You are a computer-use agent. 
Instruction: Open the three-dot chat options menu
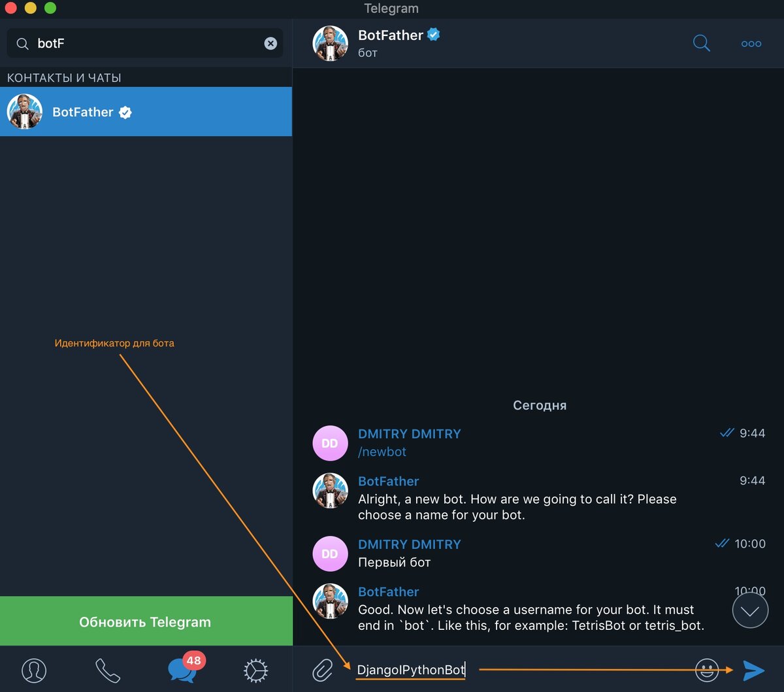click(751, 44)
